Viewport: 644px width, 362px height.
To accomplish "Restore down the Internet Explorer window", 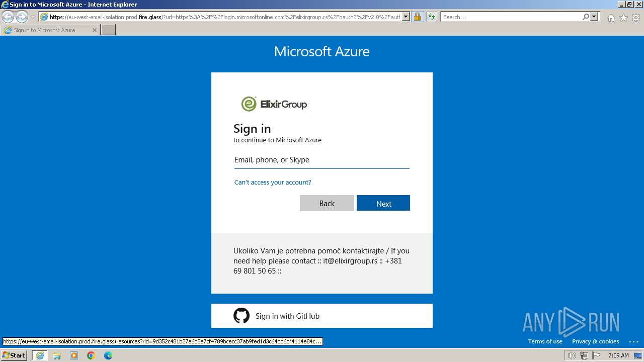I will click(x=629, y=5).
